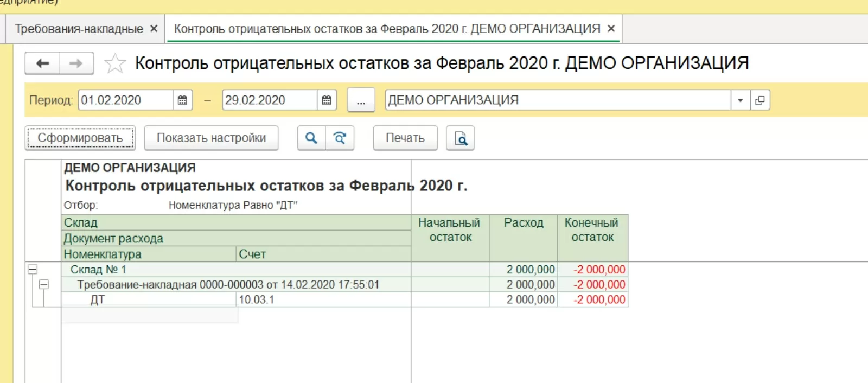Viewport: 868px width, 383px height.
Task: Click Показать настройки button
Action: [211, 138]
